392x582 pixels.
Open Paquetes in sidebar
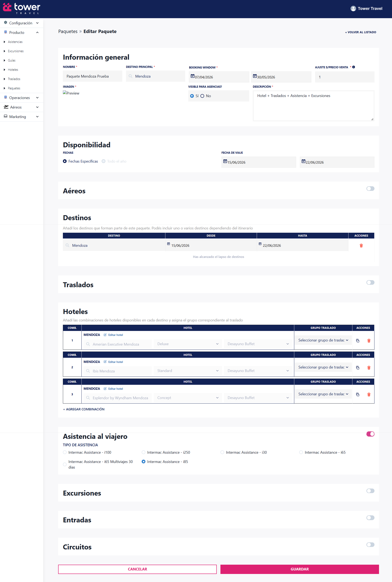[x=14, y=88]
